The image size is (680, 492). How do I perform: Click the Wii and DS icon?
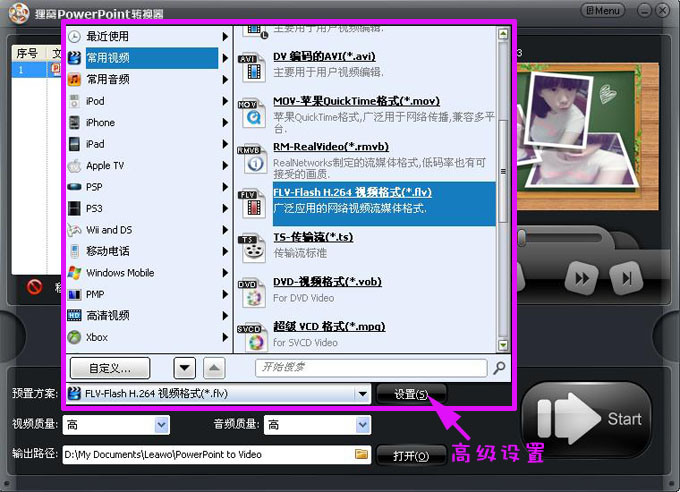click(75, 230)
